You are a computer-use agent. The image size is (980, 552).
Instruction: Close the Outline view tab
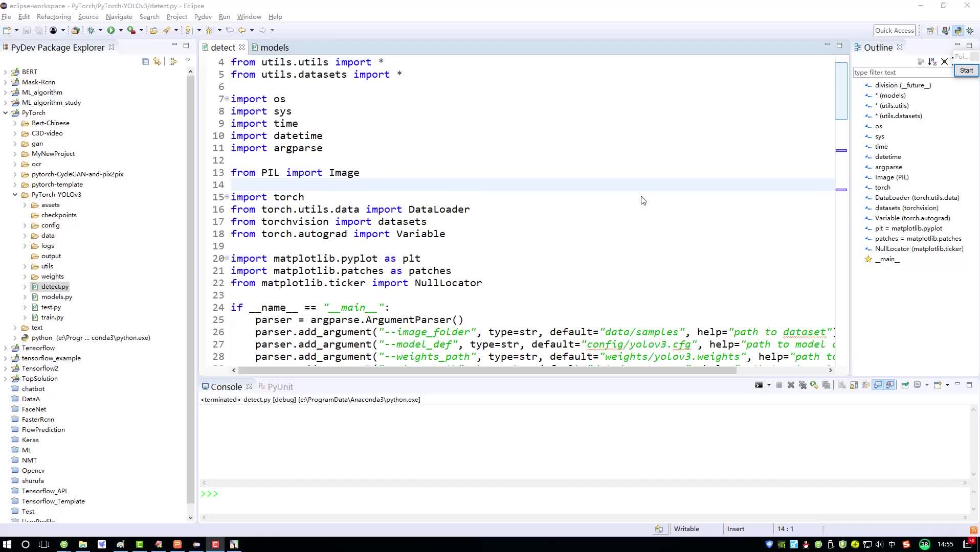(899, 47)
